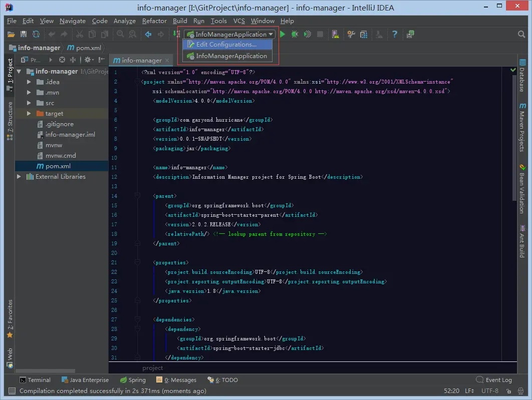This screenshot has width=532, height=400.
Task: Click the collapse all icon in Project panel
Action: click(73, 60)
